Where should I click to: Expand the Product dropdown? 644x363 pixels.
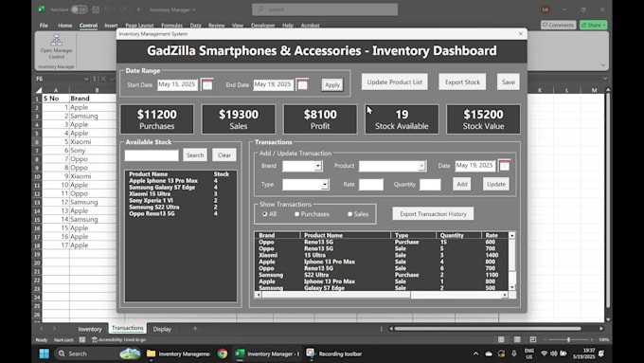click(x=421, y=166)
